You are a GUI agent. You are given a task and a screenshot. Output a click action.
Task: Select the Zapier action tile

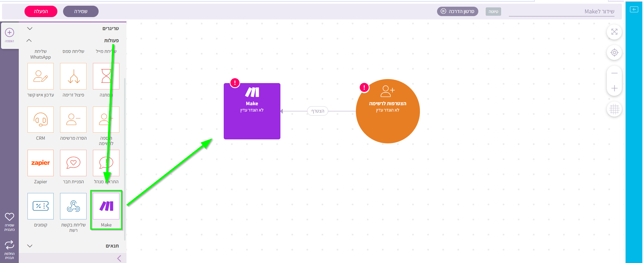(x=41, y=163)
